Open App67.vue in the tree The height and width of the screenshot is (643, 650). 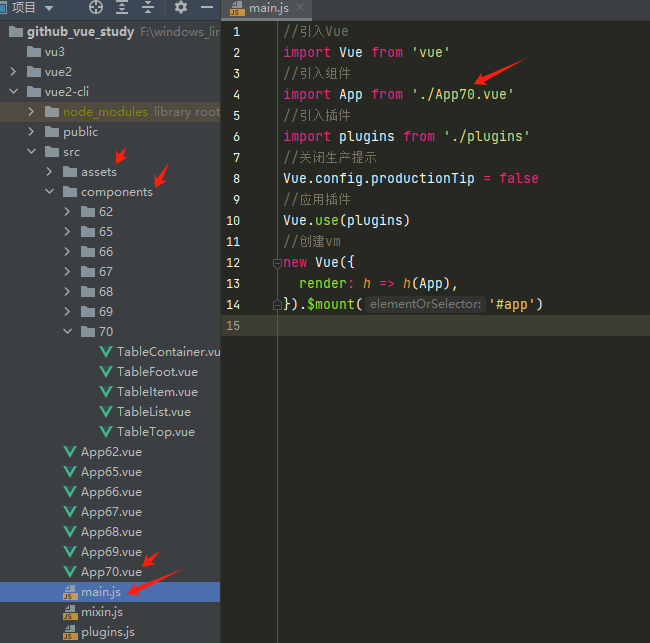(x=111, y=512)
